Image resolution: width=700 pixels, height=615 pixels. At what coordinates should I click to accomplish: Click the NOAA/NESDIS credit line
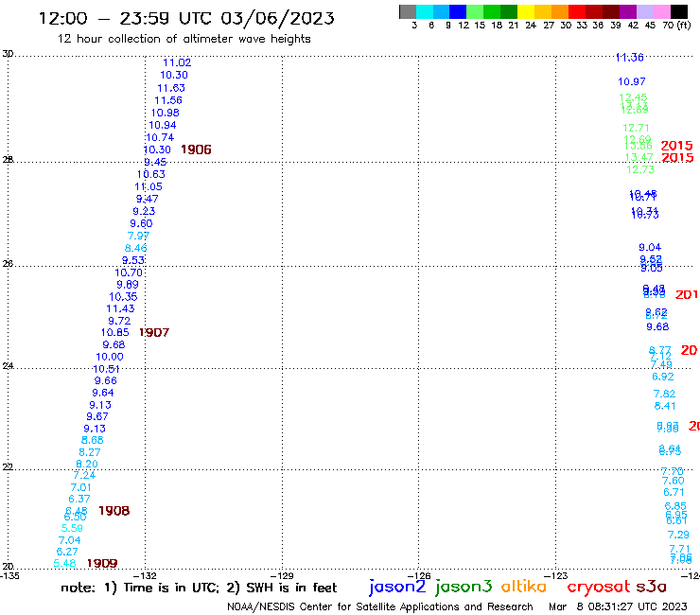(380, 607)
